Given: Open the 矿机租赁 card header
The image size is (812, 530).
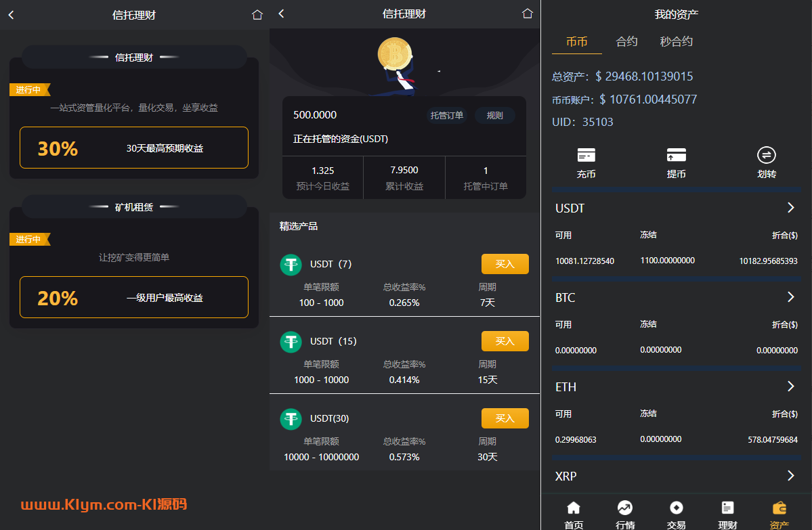Looking at the screenshot, I should pyautogui.click(x=134, y=206).
